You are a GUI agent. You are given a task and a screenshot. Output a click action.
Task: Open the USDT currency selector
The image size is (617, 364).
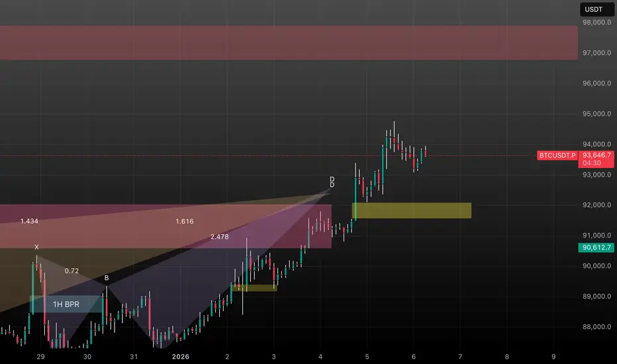(596, 9)
